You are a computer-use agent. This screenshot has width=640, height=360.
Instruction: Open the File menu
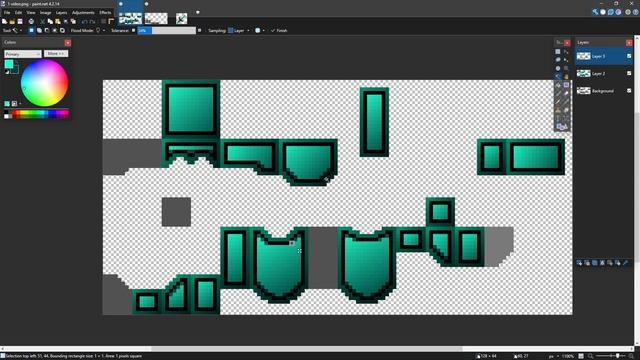click(x=7, y=13)
